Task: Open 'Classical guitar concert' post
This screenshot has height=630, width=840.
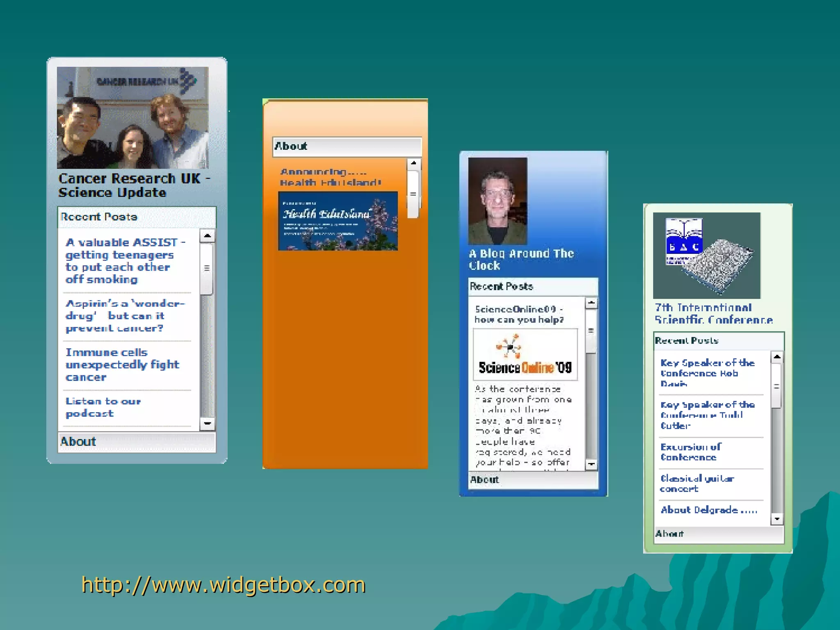Action: 697,483
